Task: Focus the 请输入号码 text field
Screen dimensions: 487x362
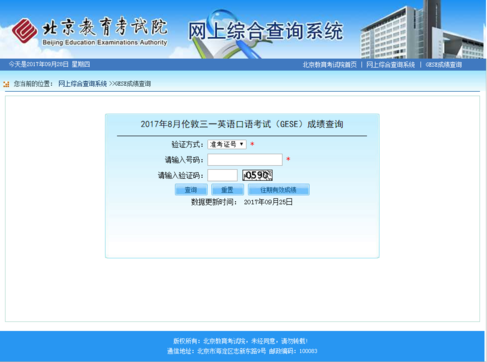Action: click(245, 160)
